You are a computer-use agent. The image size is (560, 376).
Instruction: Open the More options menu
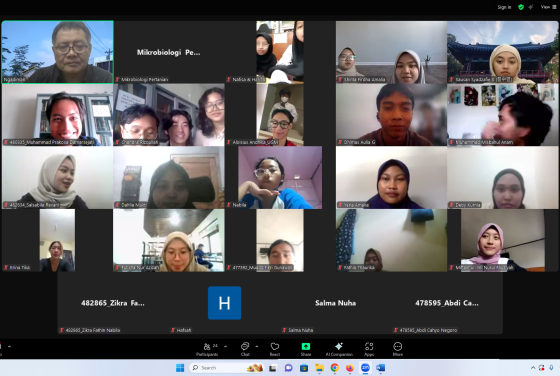pos(398,349)
